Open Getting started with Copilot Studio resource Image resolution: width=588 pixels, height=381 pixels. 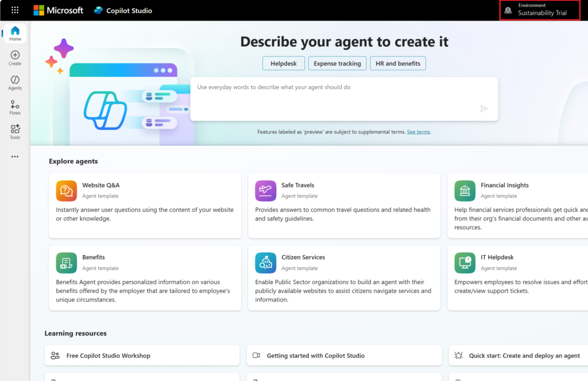point(344,356)
